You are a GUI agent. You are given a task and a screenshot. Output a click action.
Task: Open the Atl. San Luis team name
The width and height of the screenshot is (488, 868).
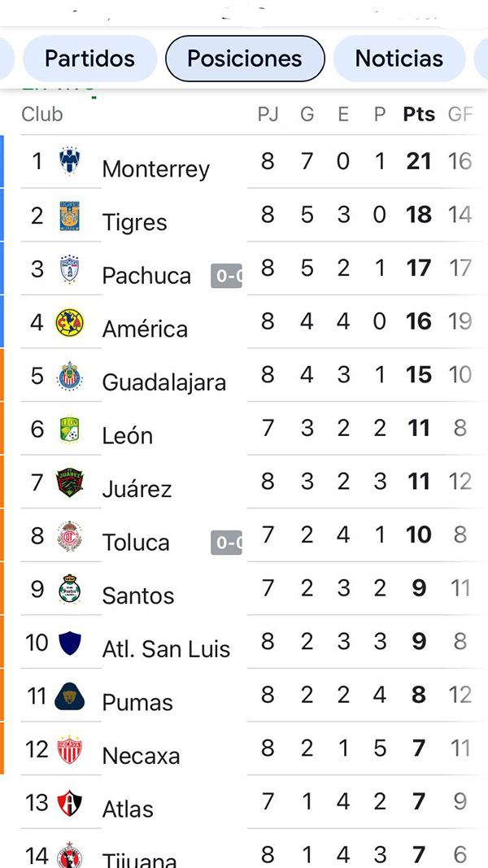click(x=166, y=649)
